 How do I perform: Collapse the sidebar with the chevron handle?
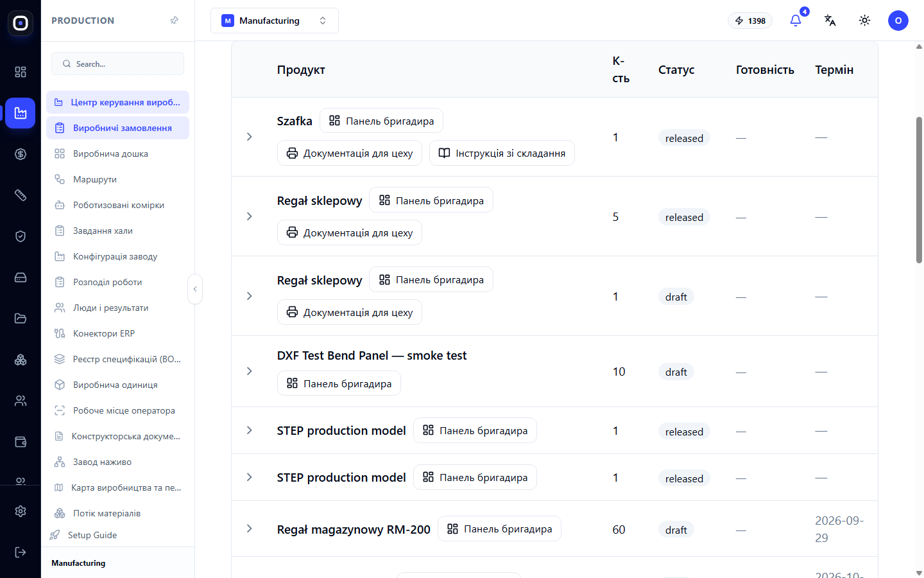pos(195,289)
